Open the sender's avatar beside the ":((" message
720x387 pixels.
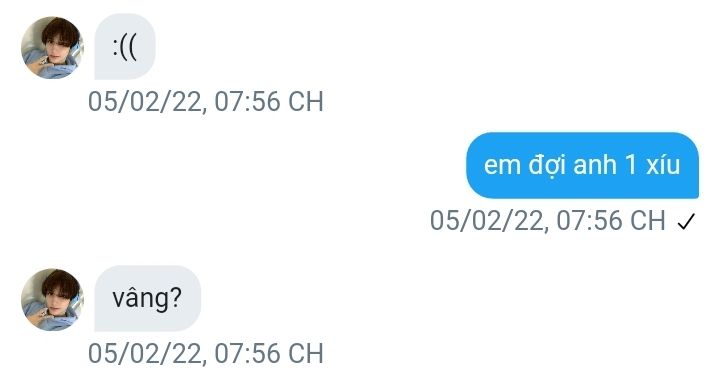tap(52, 47)
